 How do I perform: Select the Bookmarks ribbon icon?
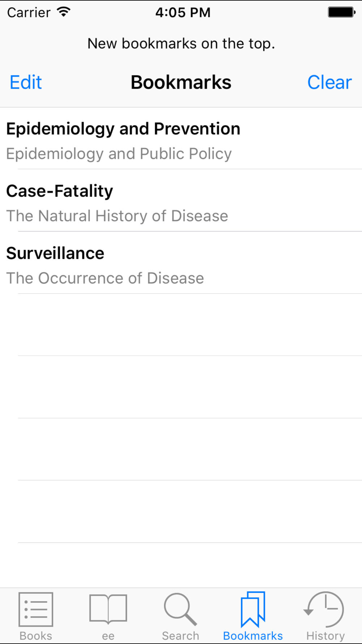[253, 609]
